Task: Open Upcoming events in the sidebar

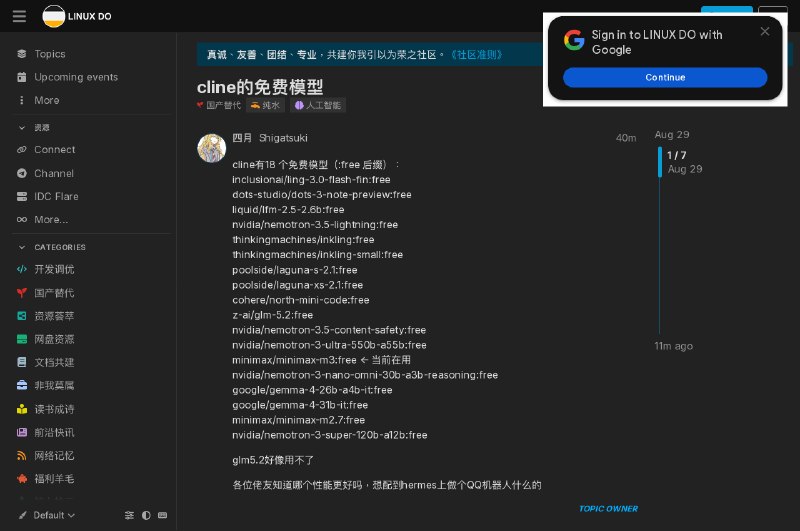Action: (76, 77)
